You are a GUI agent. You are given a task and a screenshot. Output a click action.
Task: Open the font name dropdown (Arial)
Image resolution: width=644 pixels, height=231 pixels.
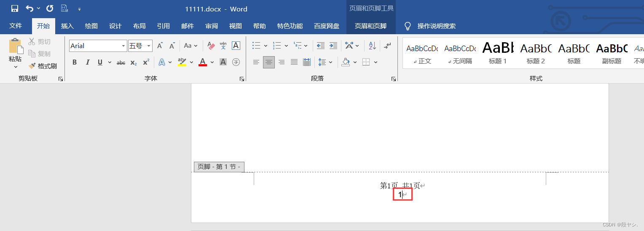click(x=123, y=46)
